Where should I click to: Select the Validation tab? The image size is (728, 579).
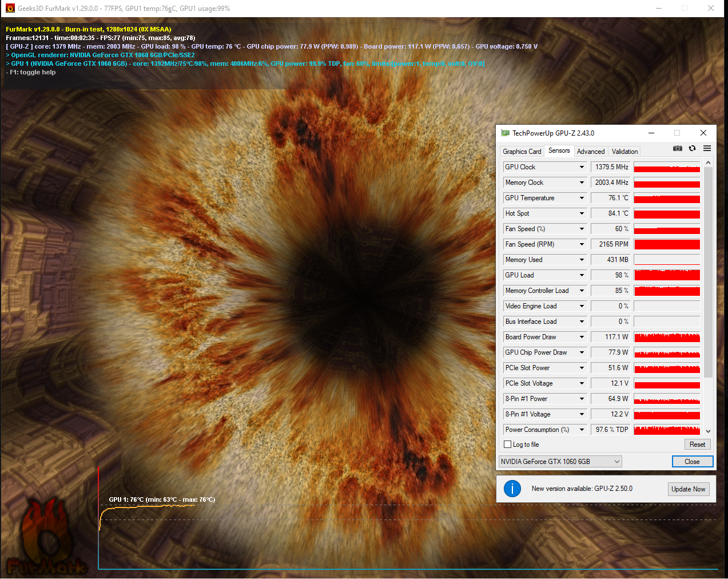click(624, 152)
